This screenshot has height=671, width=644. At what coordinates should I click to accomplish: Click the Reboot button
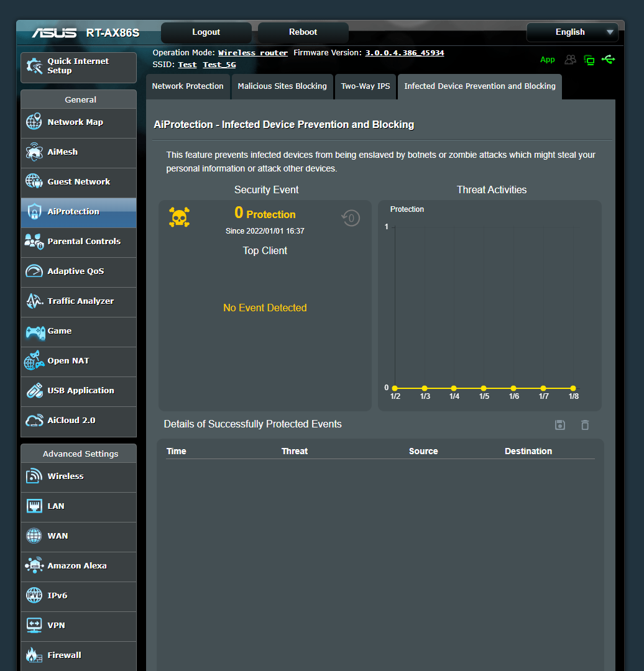click(303, 32)
